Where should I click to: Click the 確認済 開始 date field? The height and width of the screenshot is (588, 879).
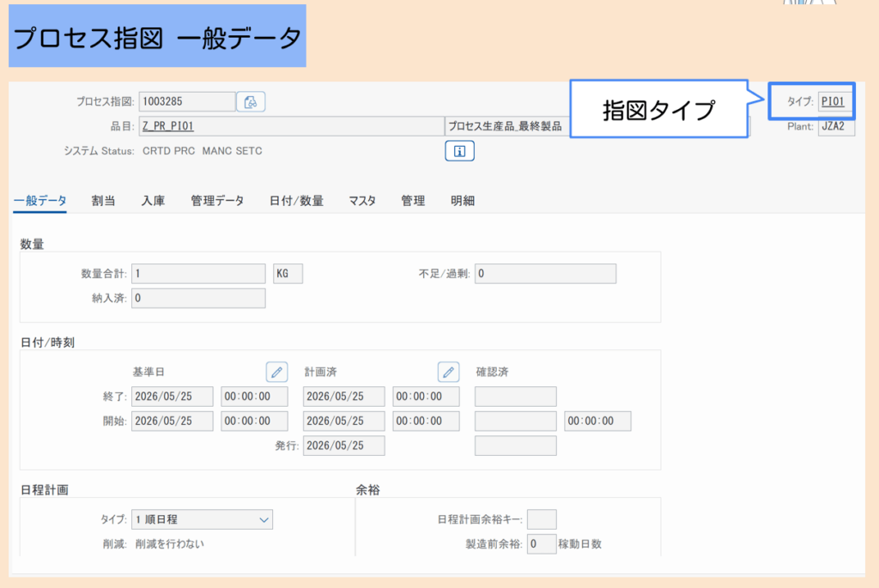click(516, 421)
